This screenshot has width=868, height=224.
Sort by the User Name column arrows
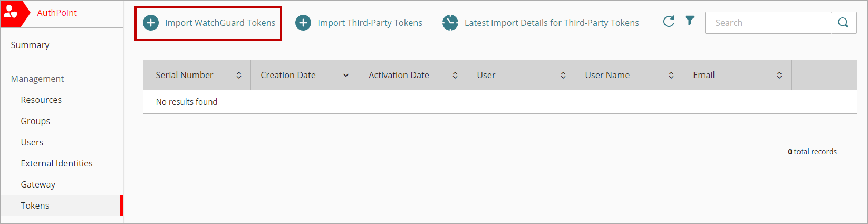pos(671,76)
